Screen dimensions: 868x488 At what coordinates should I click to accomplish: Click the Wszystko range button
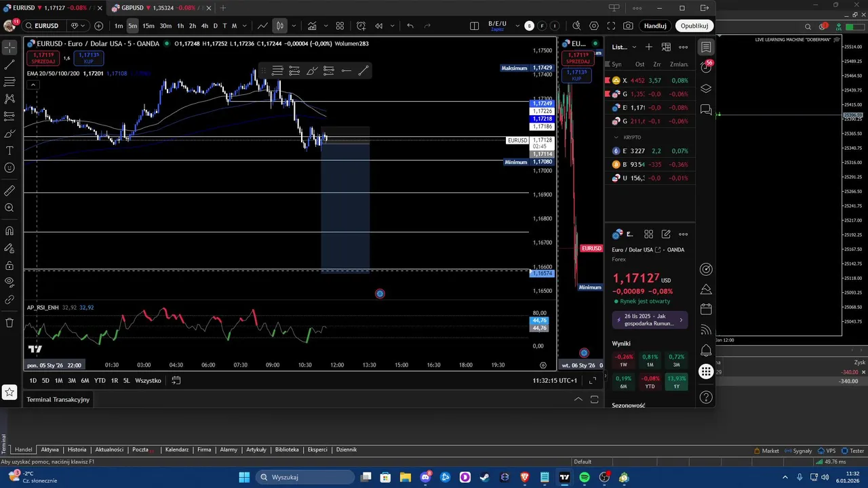coord(148,380)
